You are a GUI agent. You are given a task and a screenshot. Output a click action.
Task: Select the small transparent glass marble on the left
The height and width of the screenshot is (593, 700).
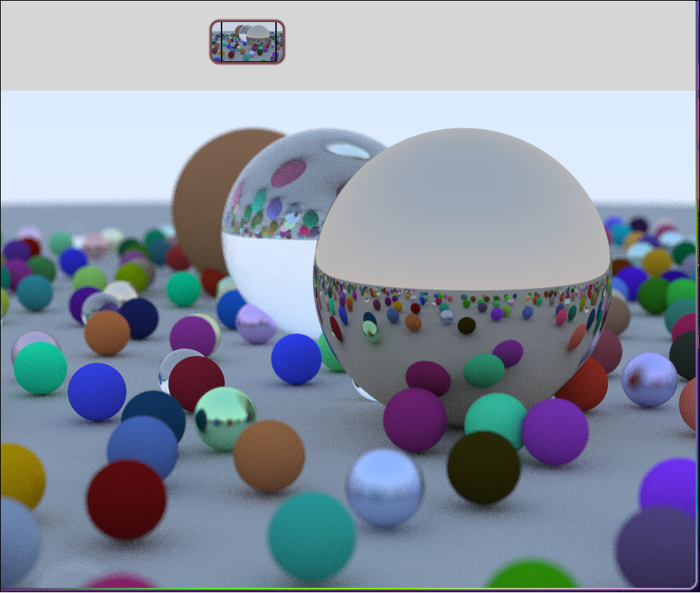tap(165, 379)
